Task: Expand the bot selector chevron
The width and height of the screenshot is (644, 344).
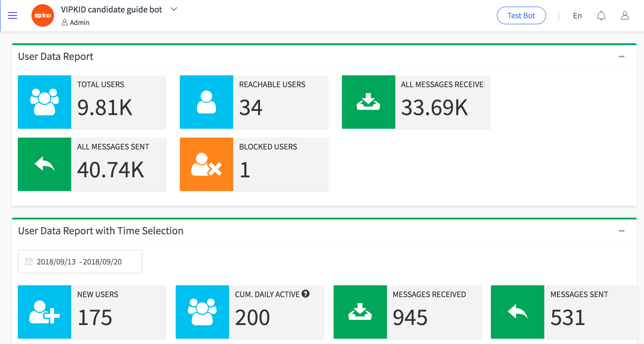Action: coord(174,9)
